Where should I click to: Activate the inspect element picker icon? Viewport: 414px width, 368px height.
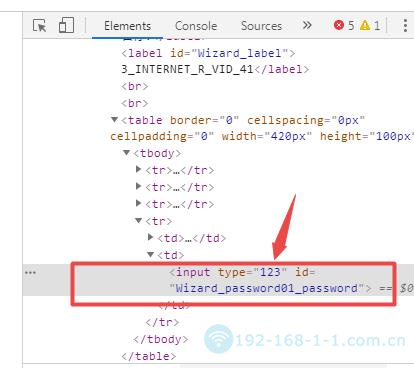(40, 26)
